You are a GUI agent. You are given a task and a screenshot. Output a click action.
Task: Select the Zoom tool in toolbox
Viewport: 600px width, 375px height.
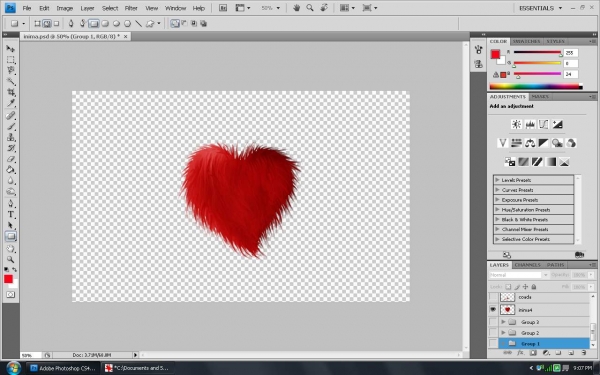(11, 259)
